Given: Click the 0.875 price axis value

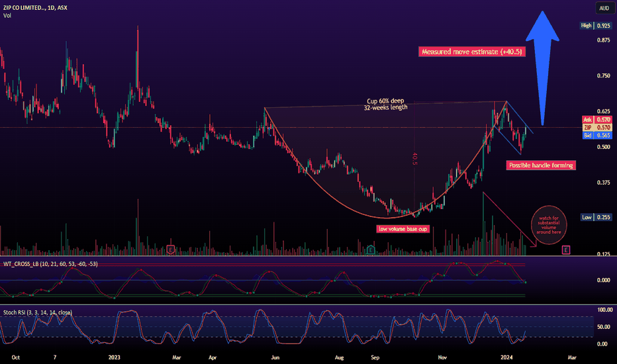Looking at the screenshot, I should coord(603,40).
